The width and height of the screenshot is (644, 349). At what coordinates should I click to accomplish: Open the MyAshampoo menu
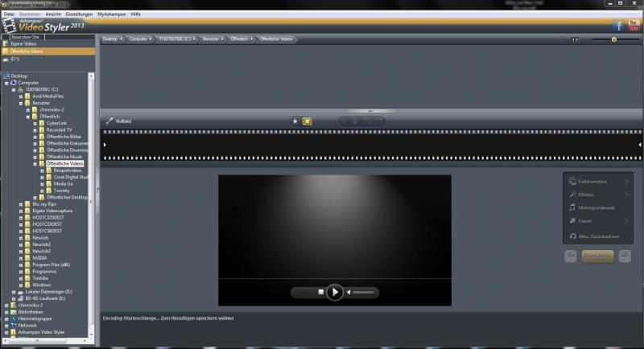click(x=112, y=14)
